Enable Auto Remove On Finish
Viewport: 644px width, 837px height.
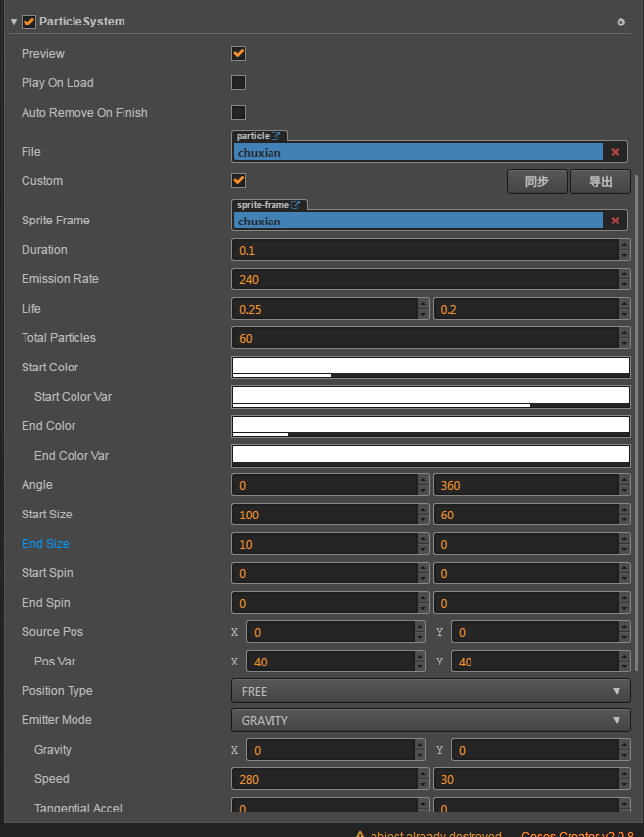238,112
